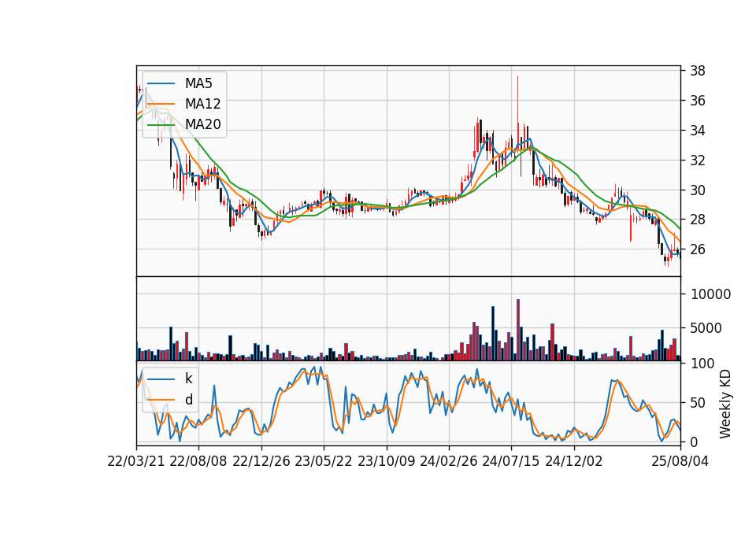Click the price axis value 32
The height and width of the screenshot is (543, 756).
coord(698,161)
